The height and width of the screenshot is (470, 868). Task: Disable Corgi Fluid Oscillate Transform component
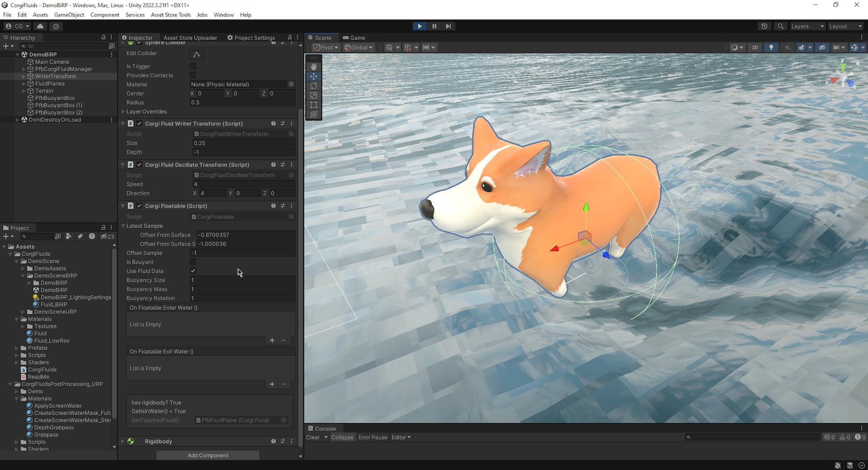point(139,165)
